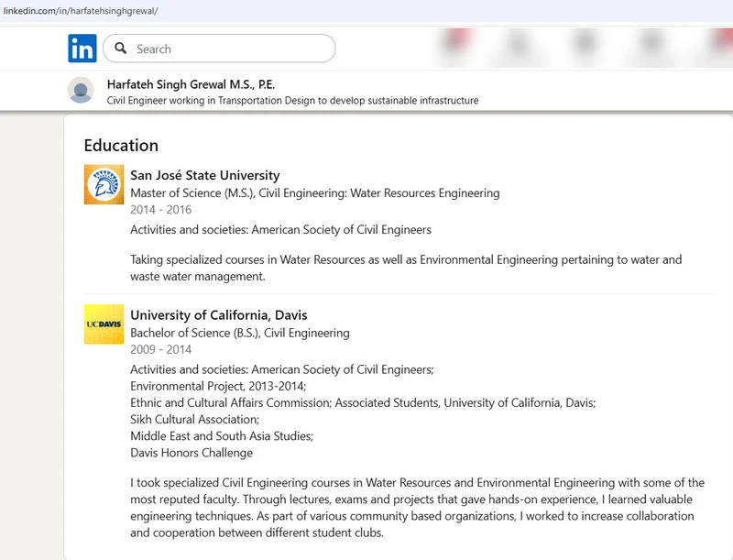The width and height of the screenshot is (733, 560).
Task: Click the third blurred navigation bar icon
Action: pyautogui.click(x=585, y=46)
